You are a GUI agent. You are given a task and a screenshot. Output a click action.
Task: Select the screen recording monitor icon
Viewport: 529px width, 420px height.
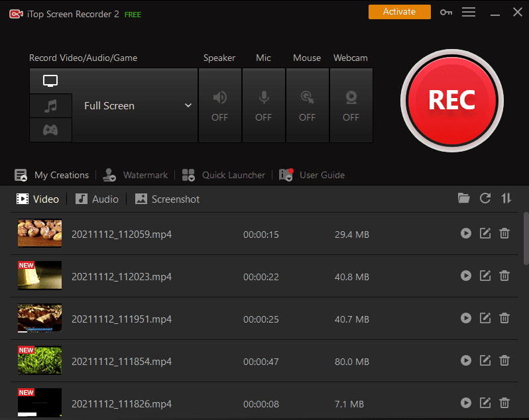point(50,81)
